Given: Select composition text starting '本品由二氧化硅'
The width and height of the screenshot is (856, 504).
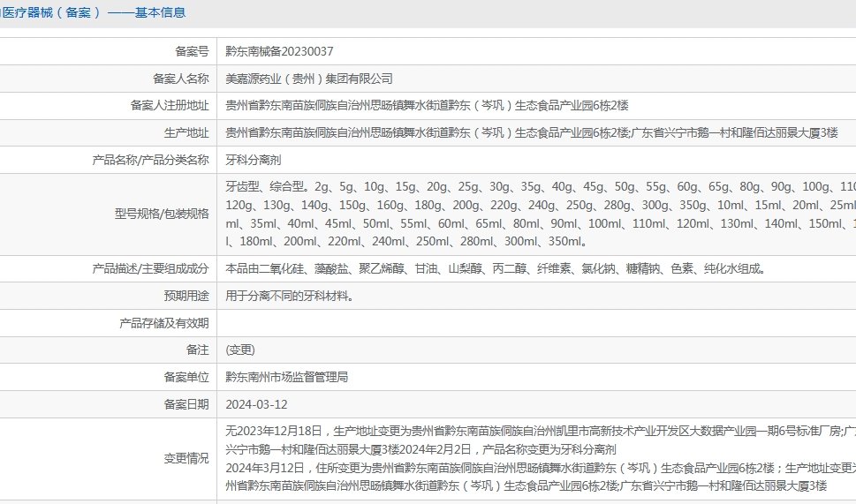Looking at the screenshot, I should pyautogui.click(x=496, y=268).
